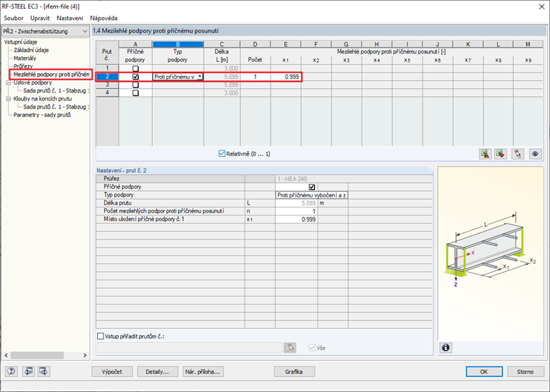Click column header B in the table

178,44
